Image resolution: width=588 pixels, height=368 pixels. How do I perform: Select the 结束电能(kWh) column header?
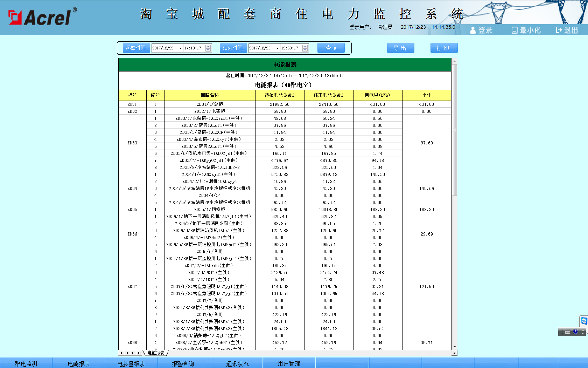[329, 95]
